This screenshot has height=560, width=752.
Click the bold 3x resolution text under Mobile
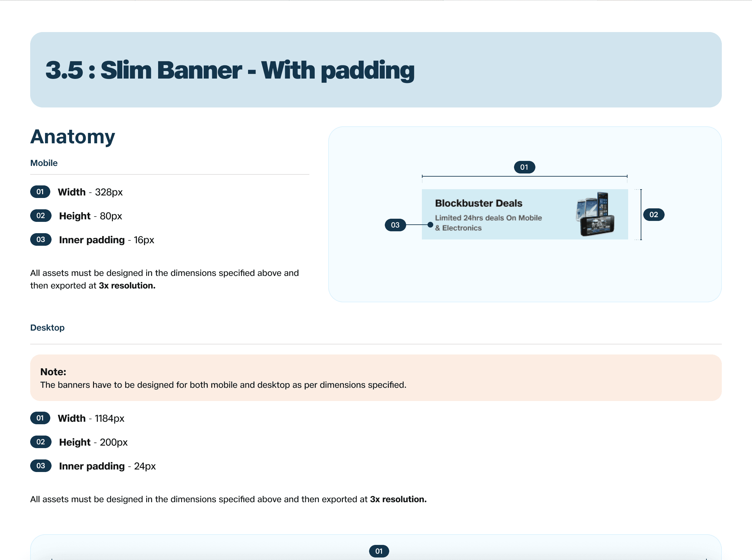pyautogui.click(x=127, y=285)
